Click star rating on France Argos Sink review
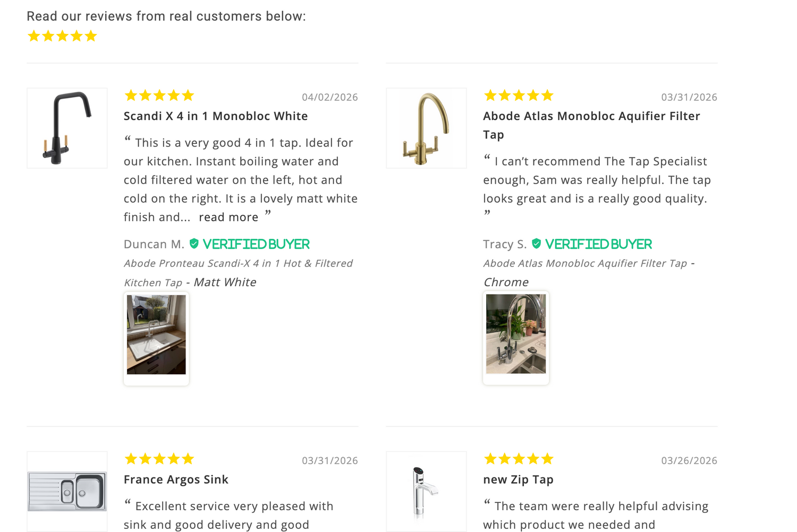The height and width of the screenshot is (532, 797). [159, 459]
